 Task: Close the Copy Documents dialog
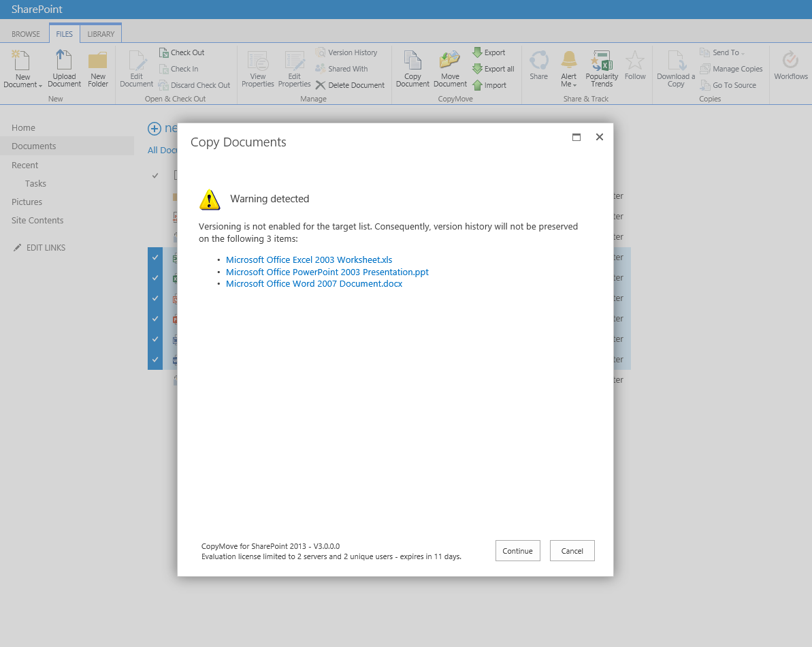[x=600, y=137]
